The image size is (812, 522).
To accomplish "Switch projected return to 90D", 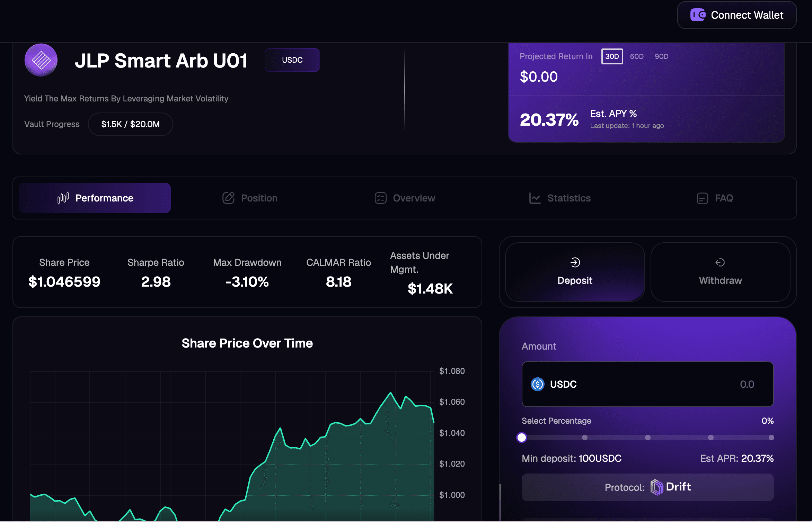I will [661, 56].
